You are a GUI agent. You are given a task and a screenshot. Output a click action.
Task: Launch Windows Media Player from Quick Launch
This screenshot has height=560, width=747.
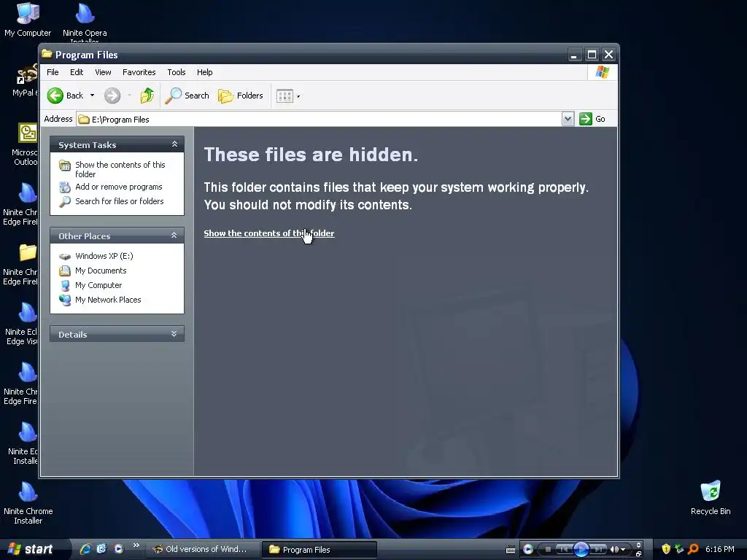[x=119, y=549]
